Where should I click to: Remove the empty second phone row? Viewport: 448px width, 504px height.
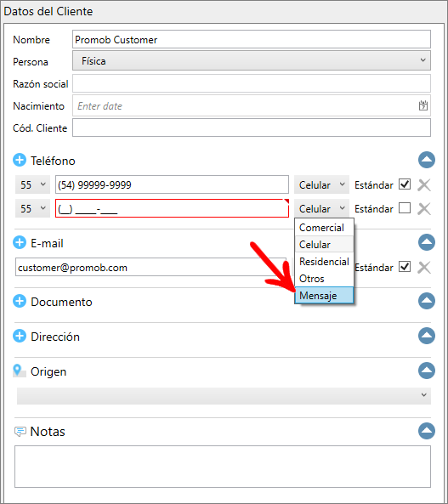pyautogui.click(x=424, y=208)
